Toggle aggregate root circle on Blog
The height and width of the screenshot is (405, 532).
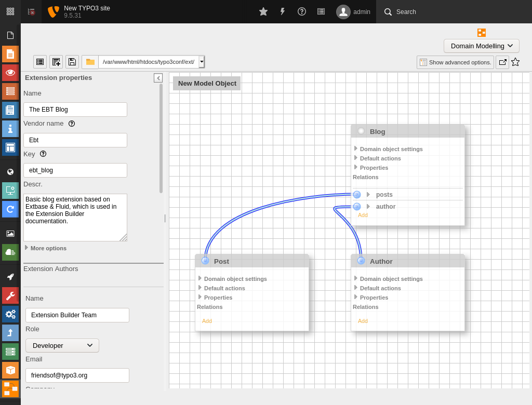tap(361, 131)
